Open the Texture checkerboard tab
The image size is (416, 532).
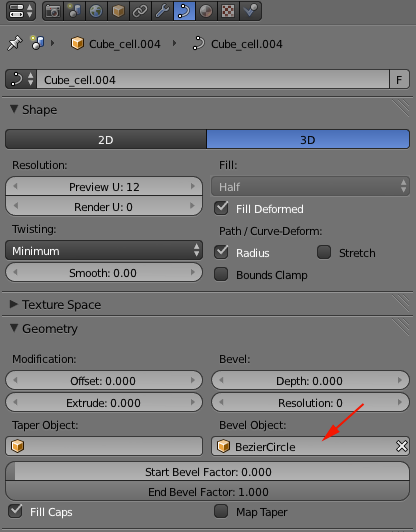(x=228, y=11)
